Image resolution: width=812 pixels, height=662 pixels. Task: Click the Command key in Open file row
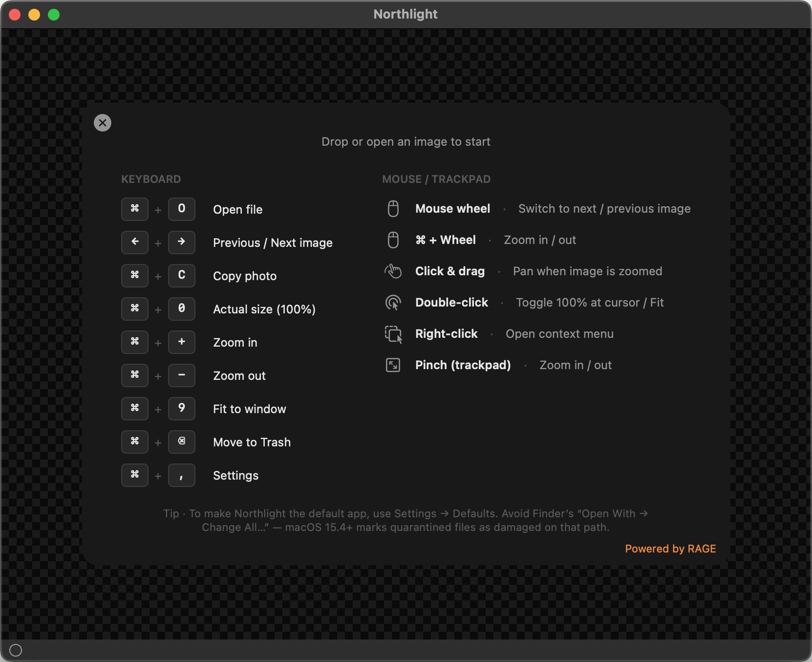[135, 209]
